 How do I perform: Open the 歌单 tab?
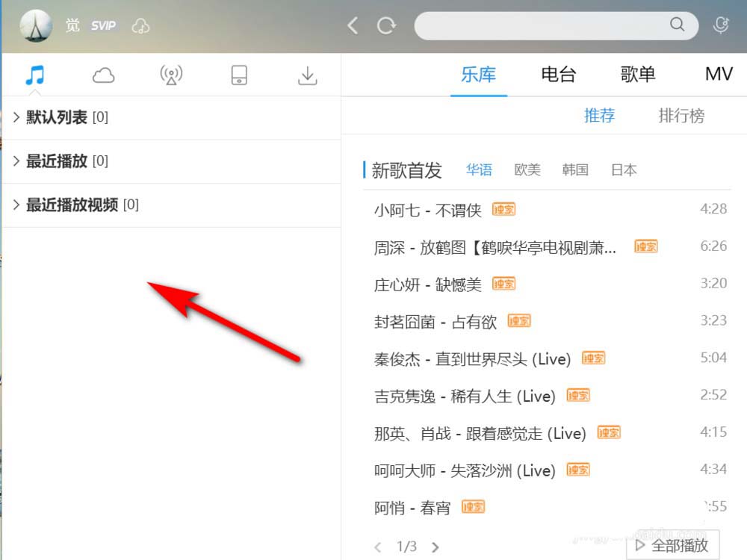(x=637, y=75)
